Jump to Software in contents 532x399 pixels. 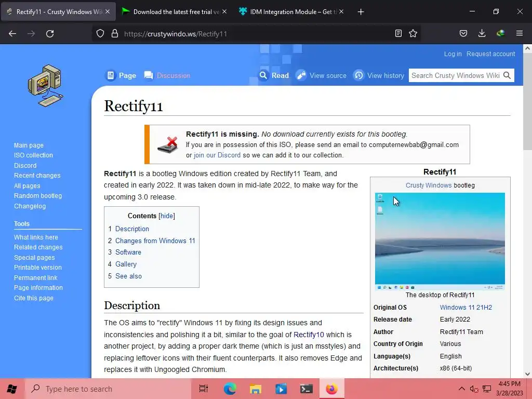[x=128, y=252]
